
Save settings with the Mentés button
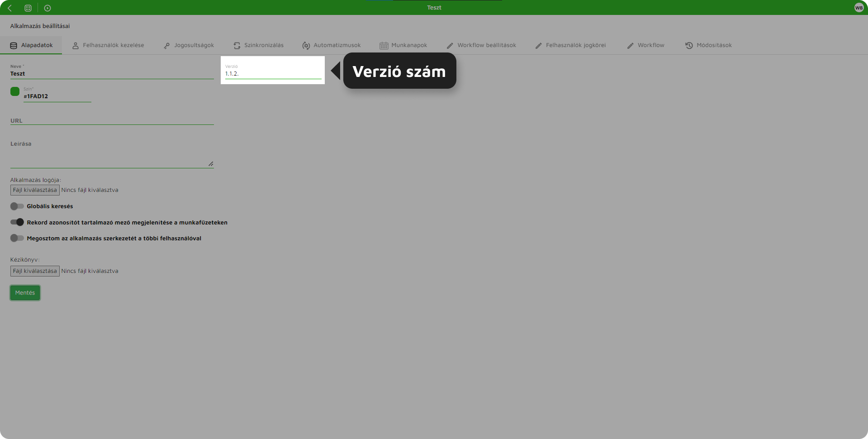coord(25,293)
